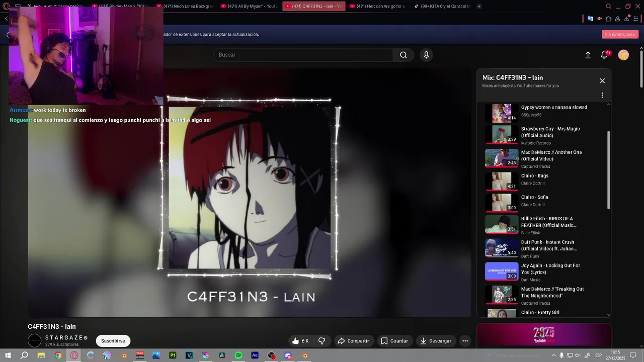Viewport: 644px width, 362px height.
Task: Open Discord from taskbar
Action: point(288,355)
